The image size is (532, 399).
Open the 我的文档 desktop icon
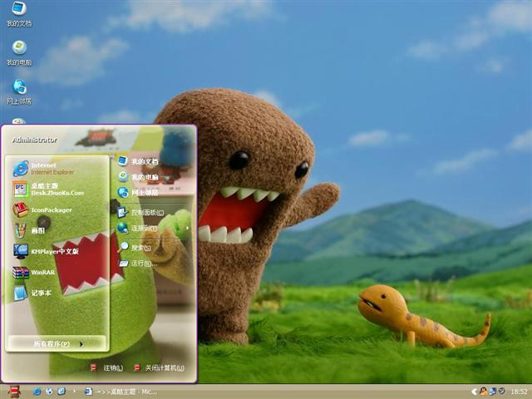pyautogui.click(x=19, y=13)
